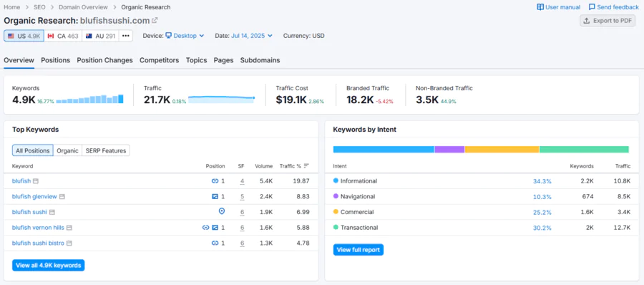The image size is (644, 285).
Task: Click the purple Navigational intent bar segment
Action: [x=450, y=149]
